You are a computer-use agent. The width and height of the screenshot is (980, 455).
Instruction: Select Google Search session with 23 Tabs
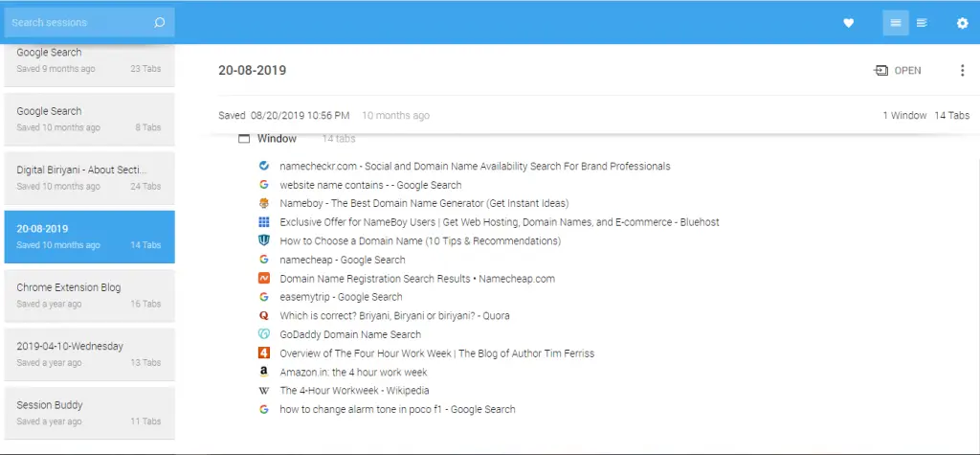coord(89,66)
